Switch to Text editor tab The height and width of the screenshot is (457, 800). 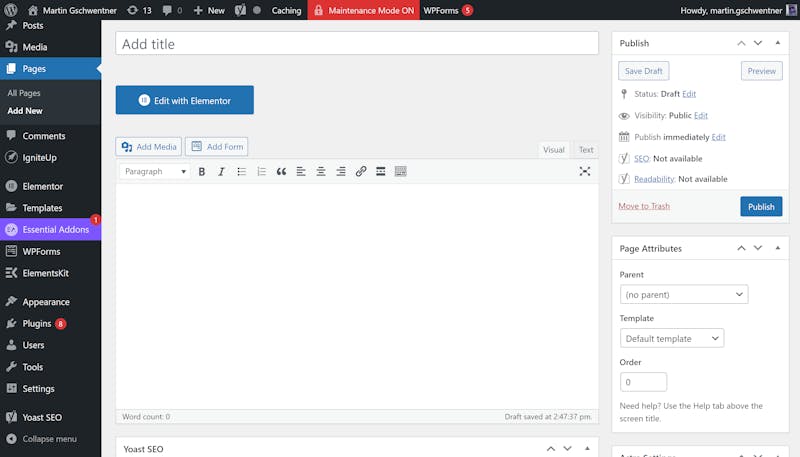coord(586,149)
